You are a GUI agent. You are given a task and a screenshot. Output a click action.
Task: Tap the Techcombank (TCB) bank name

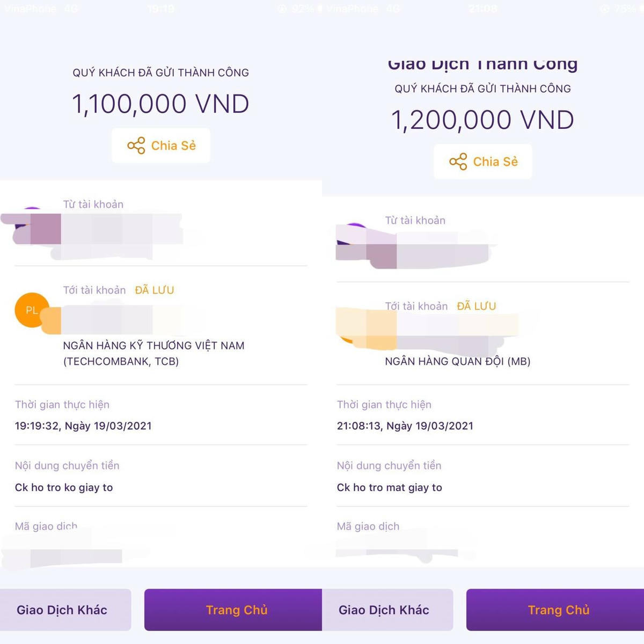153,353
